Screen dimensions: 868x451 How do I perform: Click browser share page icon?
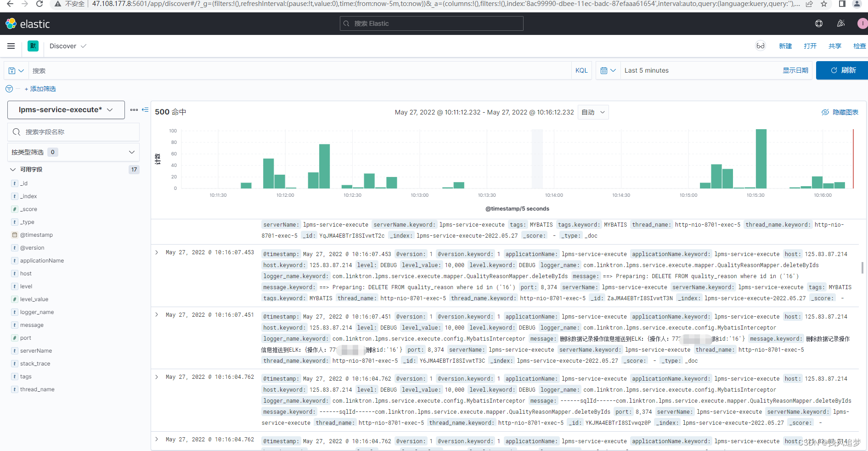pyautogui.click(x=809, y=4)
